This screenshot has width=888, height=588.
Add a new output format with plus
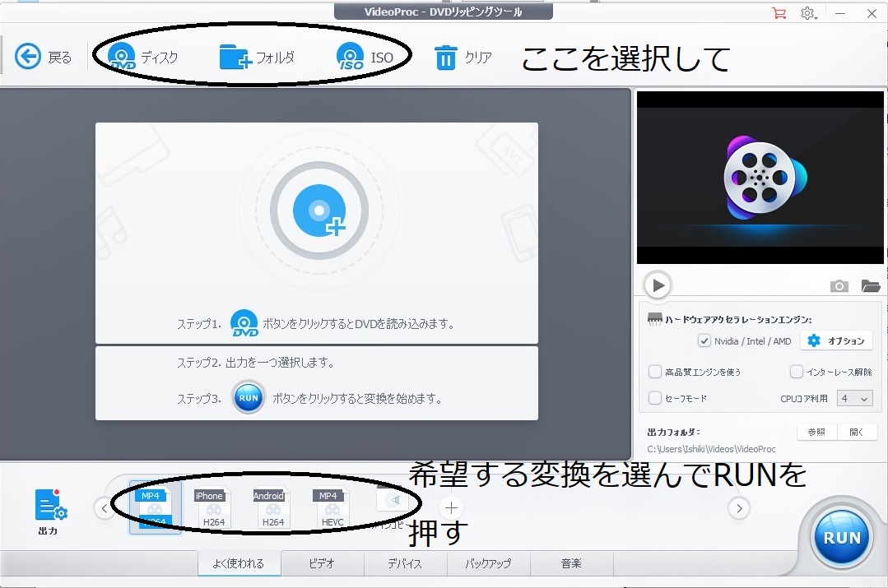(451, 507)
